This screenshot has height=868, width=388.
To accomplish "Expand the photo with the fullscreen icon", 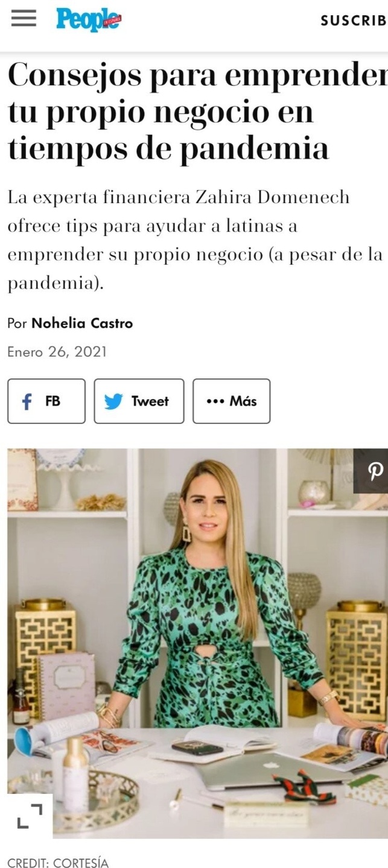I will click(x=30, y=816).
